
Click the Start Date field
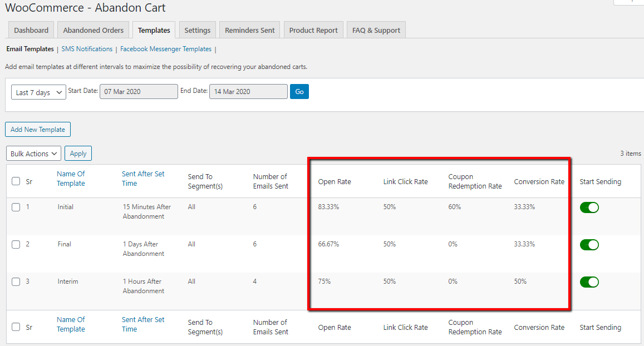click(x=139, y=92)
